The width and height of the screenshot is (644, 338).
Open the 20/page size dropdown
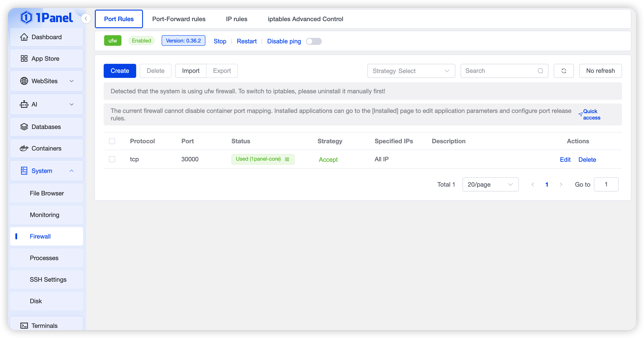[490, 185]
